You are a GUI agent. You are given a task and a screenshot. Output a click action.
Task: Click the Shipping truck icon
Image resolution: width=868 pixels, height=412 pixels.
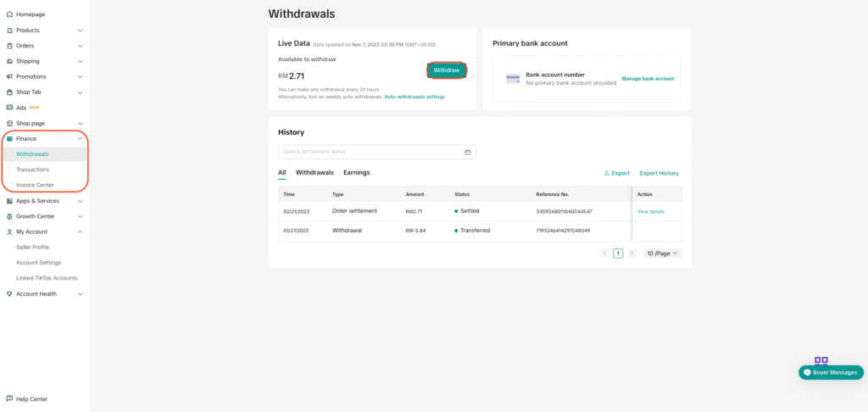[9, 61]
